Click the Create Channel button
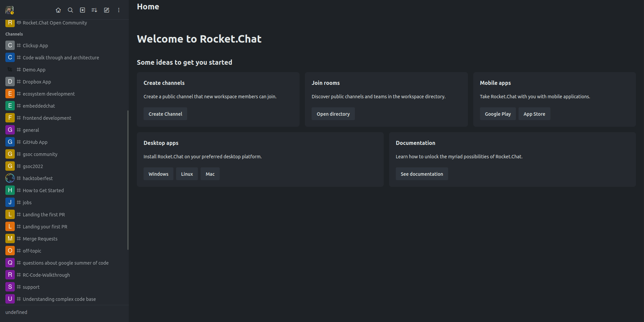Image resolution: width=644 pixels, height=322 pixels. tap(165, 114)
